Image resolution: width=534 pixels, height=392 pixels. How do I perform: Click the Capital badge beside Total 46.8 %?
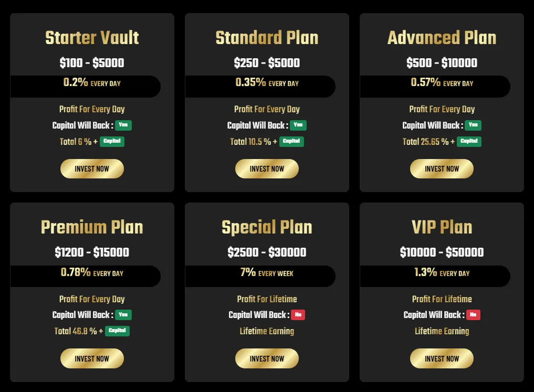pyautogui.click(x=117, y=331)
